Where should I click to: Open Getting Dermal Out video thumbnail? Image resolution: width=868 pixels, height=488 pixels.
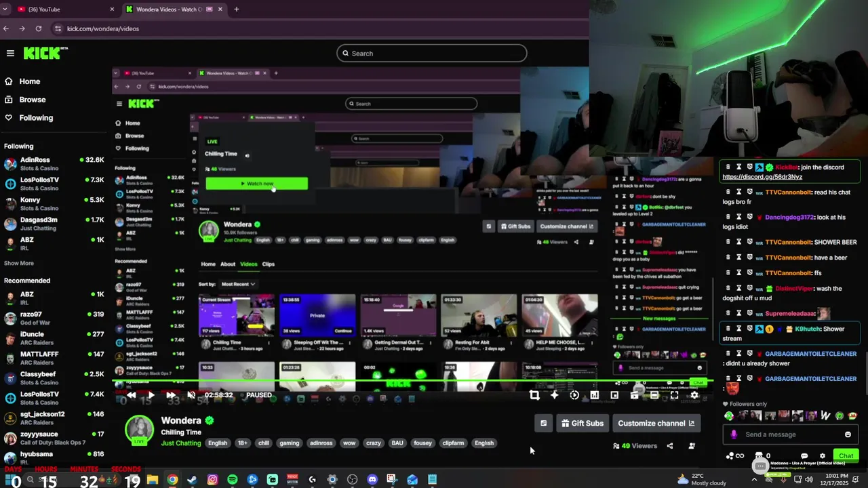point(398,315)
